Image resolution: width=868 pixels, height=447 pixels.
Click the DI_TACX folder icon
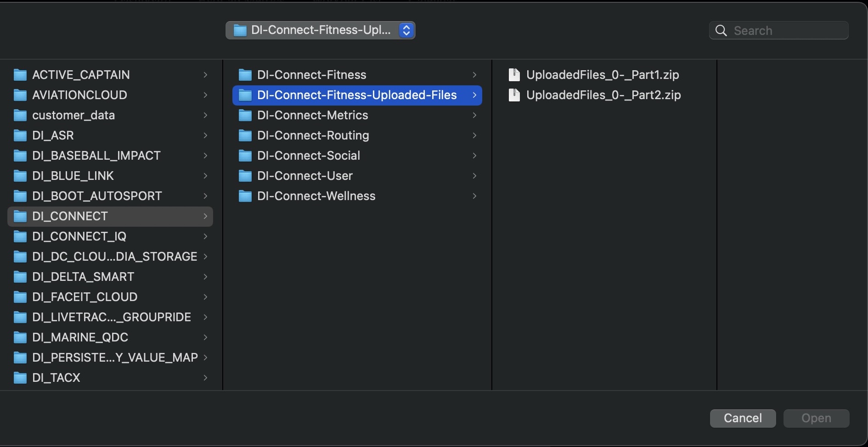pos(20,378)
